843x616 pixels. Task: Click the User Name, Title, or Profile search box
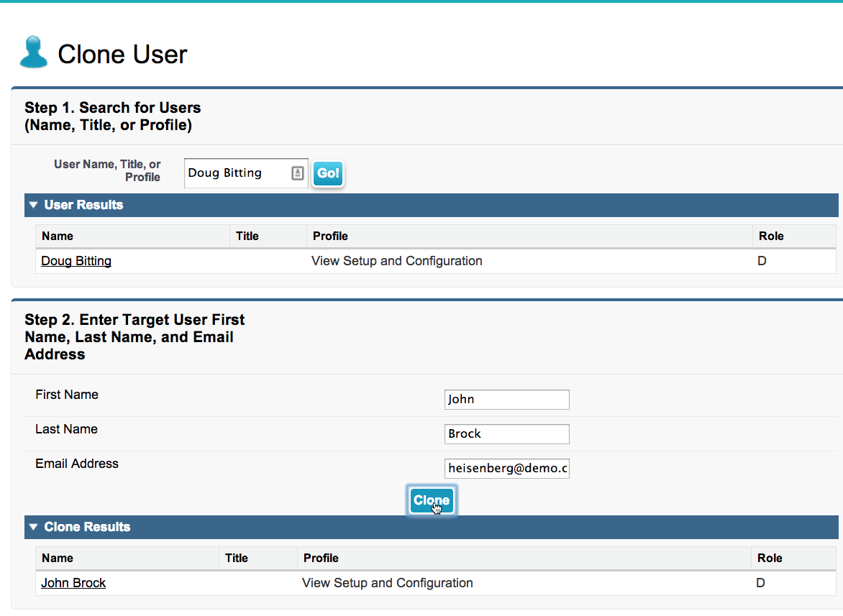(237, 173)
